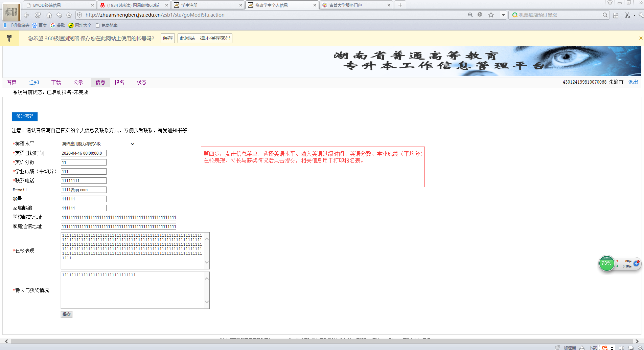Image resolution: width=644 pixels, height=350 pixels.
Task: Click the page reload icon
Action: point(38,15)
